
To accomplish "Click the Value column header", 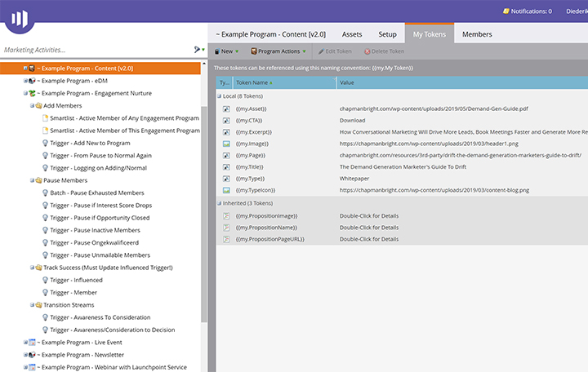I will tap(462, 82).
